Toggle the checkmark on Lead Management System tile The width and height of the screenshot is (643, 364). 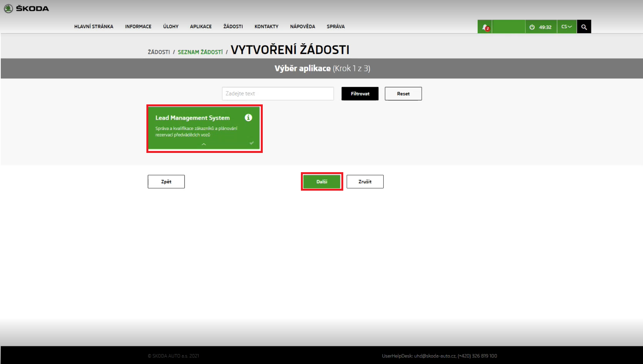252,143
